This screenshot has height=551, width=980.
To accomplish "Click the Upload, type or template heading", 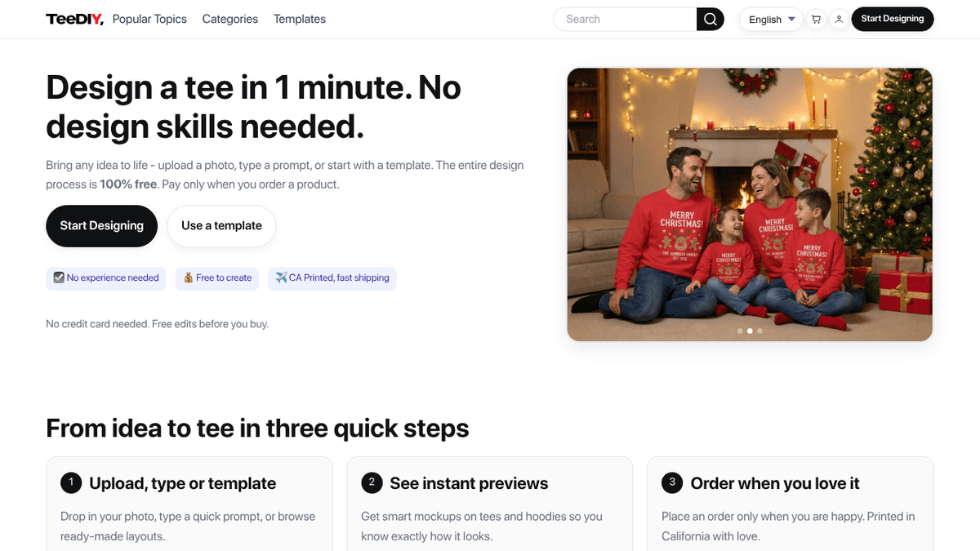I will tap(183, 483).
